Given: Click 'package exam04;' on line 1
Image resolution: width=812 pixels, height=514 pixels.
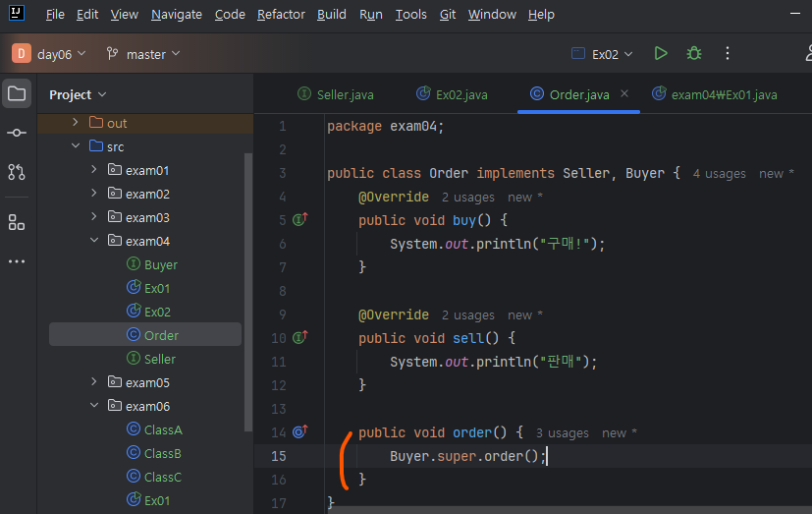Looking at the screenshot, I should point(385,126).
